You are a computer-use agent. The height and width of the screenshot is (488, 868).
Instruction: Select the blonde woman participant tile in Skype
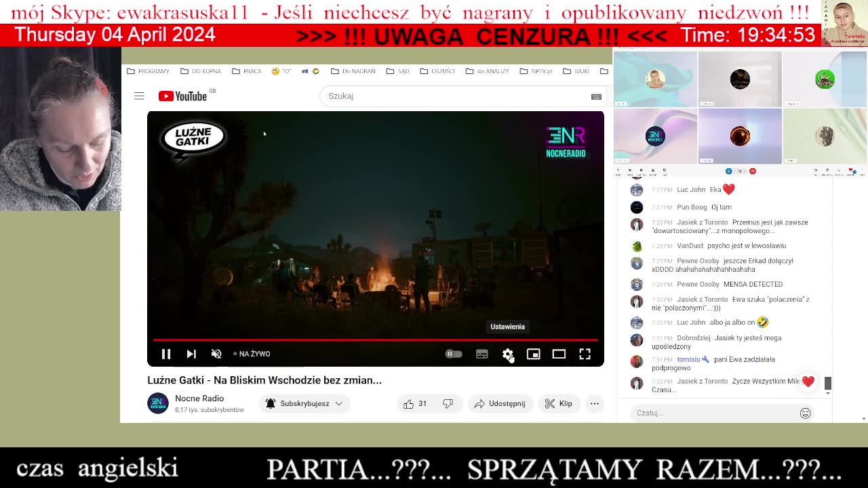click(655, 79)
